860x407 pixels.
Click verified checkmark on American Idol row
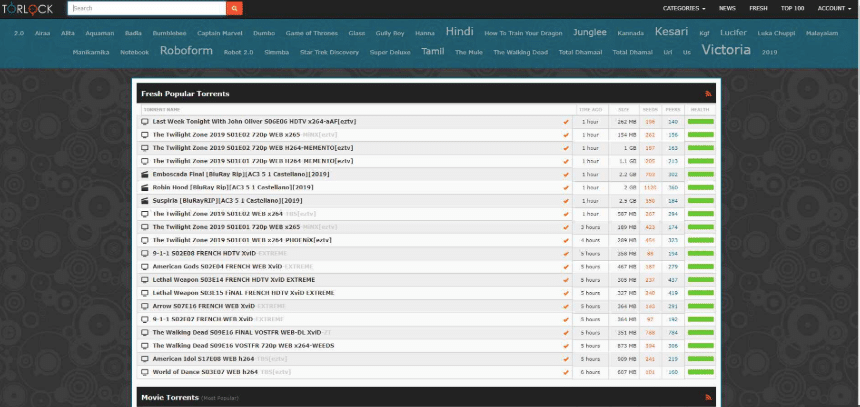coord(566,359)
